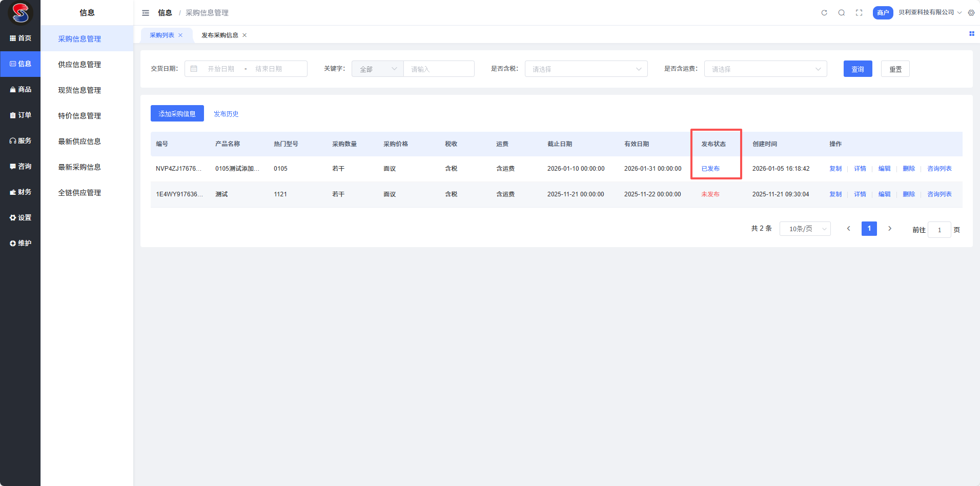Close the 发布采购信息 tab
The image size is (980, 486).
(x=244, y=35)
